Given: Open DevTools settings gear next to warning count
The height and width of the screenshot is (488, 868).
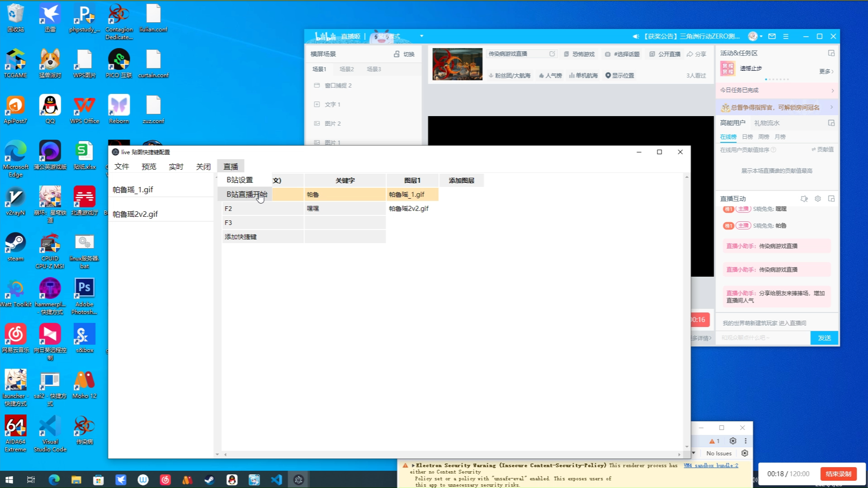Looking at the screenshot, I should point(732,441).
